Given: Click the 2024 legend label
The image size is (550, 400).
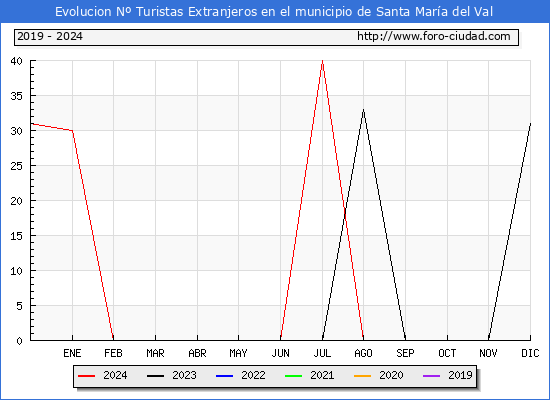Looking at the screenshot, I should tap(115, 375).
